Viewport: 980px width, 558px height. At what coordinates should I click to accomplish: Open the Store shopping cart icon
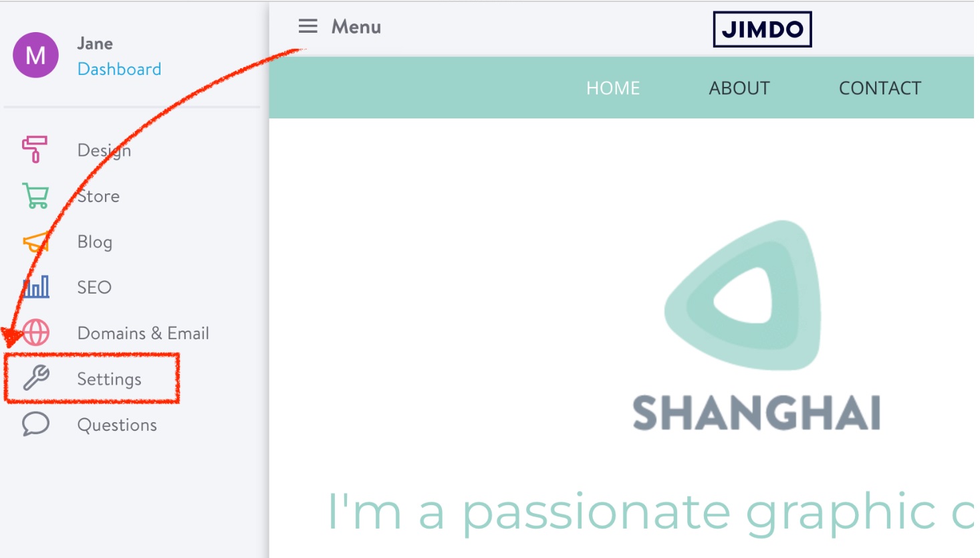(36, 196)
